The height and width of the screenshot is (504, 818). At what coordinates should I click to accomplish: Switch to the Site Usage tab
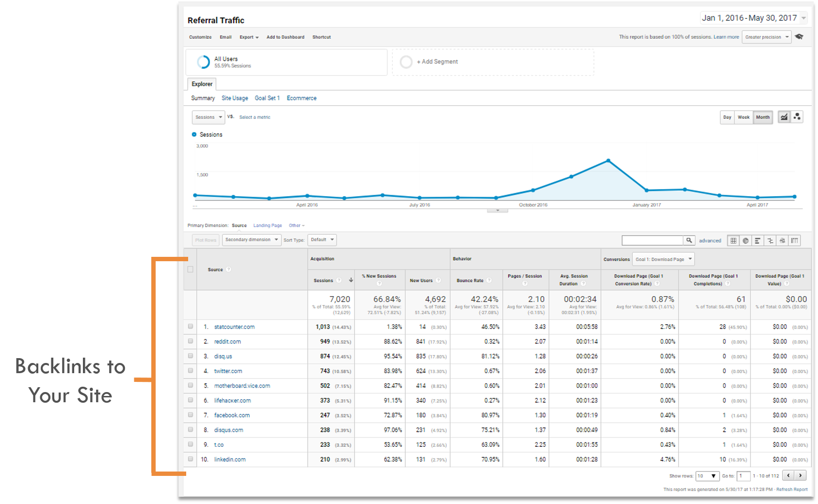point(235,98)
